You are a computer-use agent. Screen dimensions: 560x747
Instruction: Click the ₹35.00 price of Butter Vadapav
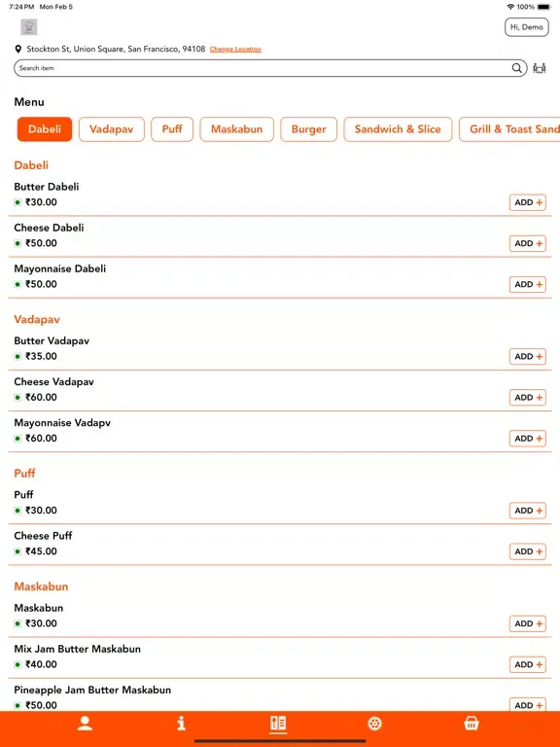pyautogui.click(x=41, y=356)
